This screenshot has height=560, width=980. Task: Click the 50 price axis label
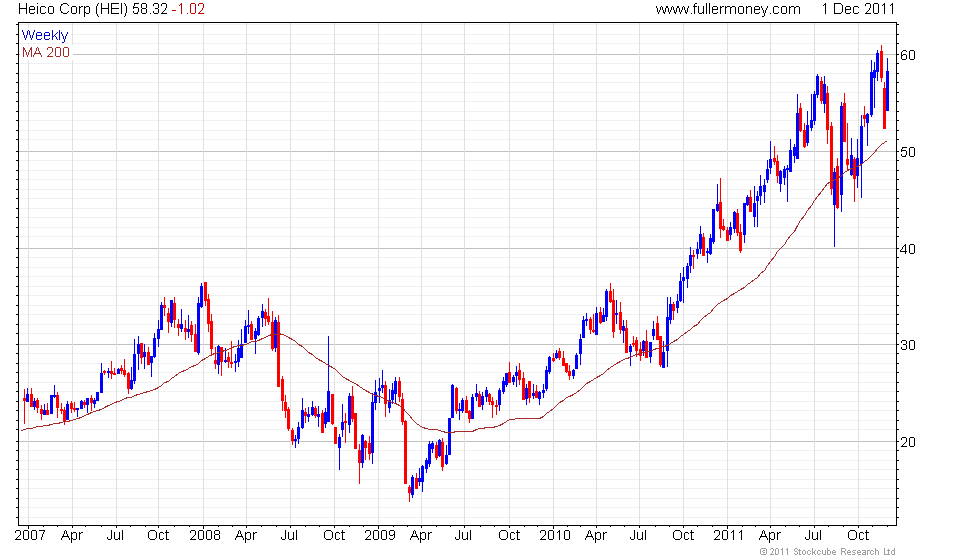[908, 152]
